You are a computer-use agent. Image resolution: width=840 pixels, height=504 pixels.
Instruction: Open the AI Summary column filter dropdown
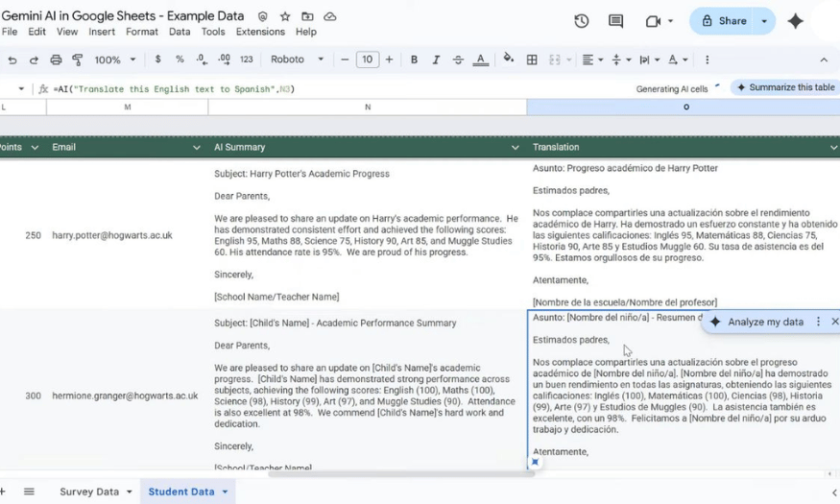515,147
